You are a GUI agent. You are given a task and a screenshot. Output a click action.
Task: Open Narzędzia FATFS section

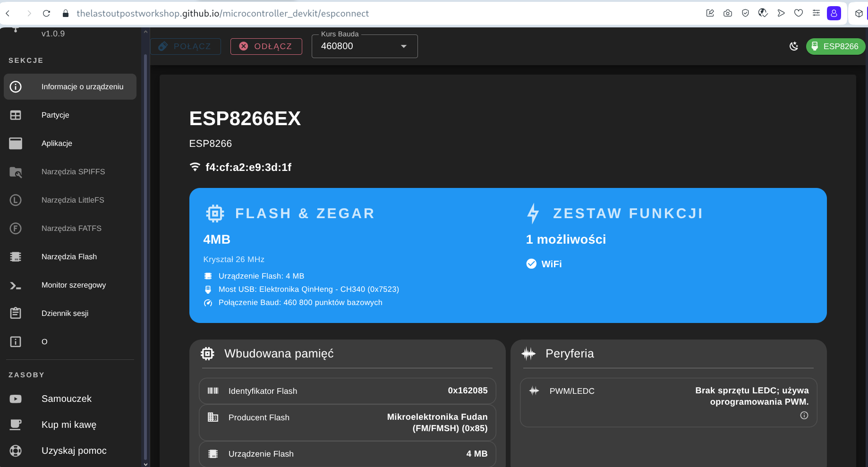point(71,229)
